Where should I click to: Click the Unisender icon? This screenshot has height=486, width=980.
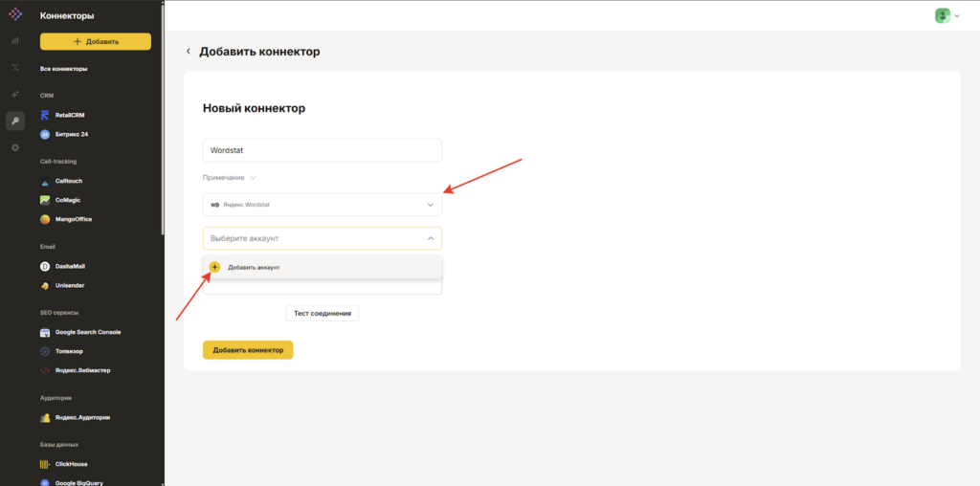click(x=45, y=285)
